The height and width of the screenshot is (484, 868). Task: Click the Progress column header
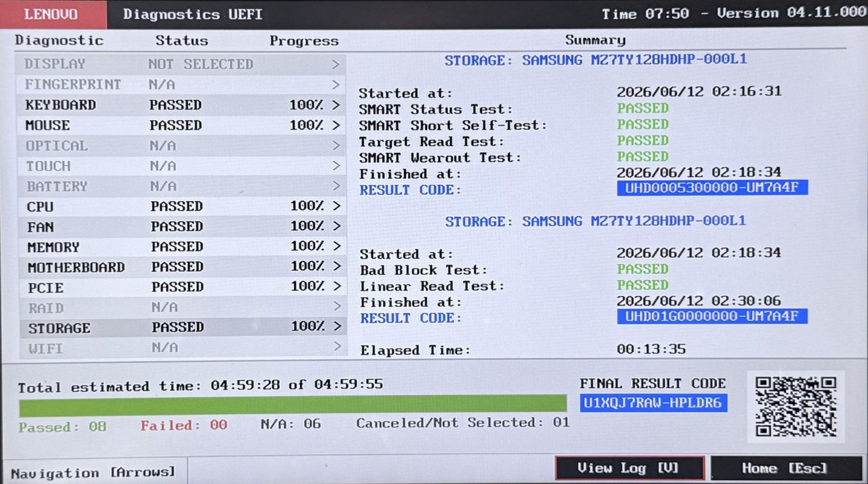[x=304, y=41]
